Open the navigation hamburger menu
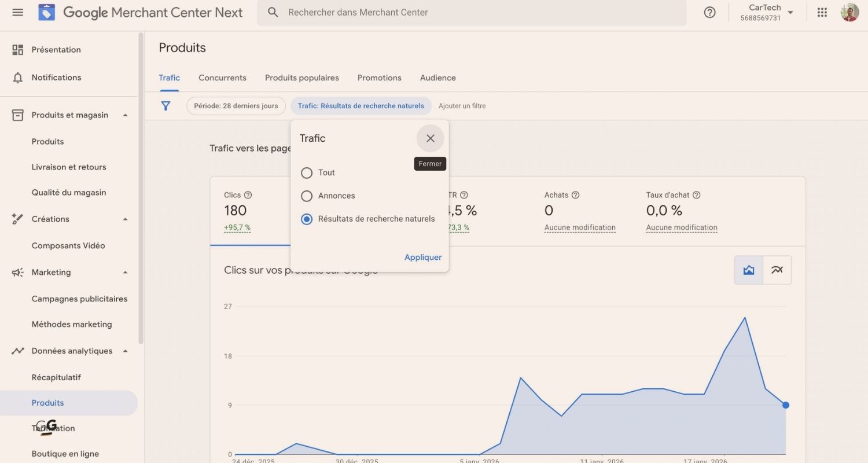Viewport: 868px width, 463px height. tap(17, 12)
